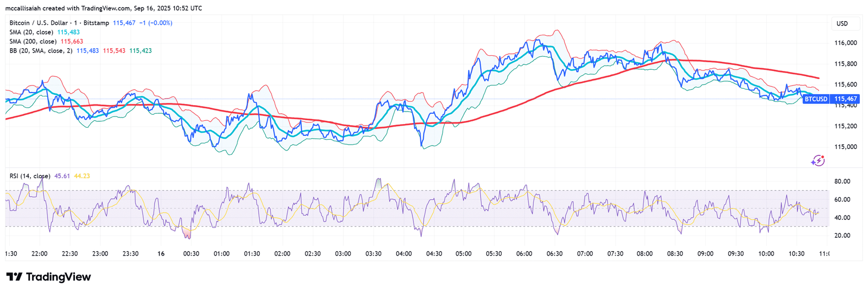The image size is (868, 293).
Task: Click the 20.00 RSI scale label
Action: tap(842, 236)
